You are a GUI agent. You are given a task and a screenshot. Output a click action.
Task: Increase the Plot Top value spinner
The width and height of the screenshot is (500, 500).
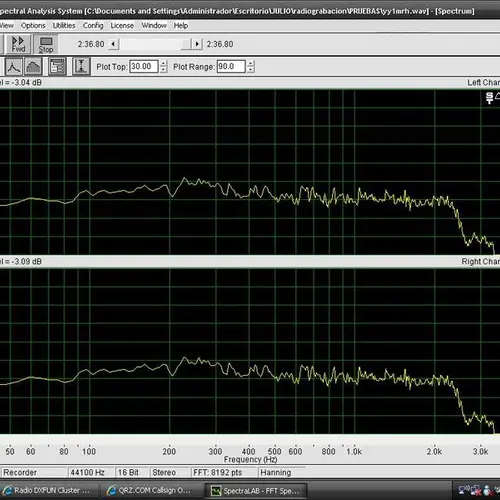coord(163,63)
